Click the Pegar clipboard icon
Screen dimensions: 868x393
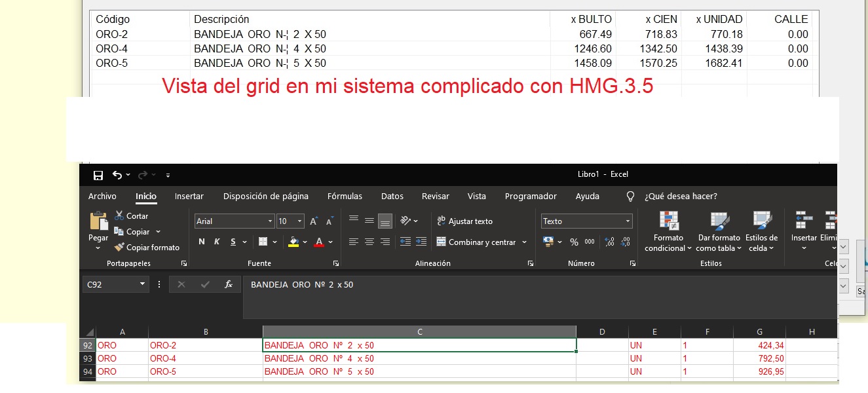pyautogui.click(x=98, y=221)
